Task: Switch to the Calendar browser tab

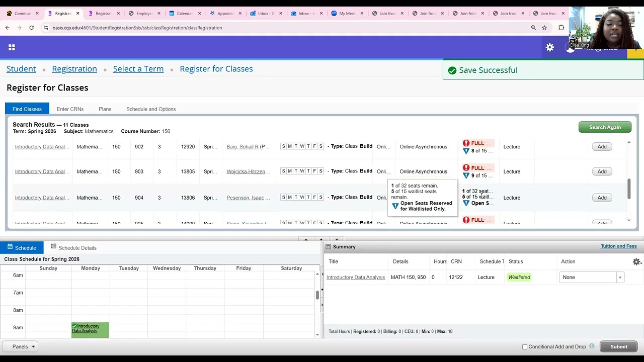Action: point(185,14)
